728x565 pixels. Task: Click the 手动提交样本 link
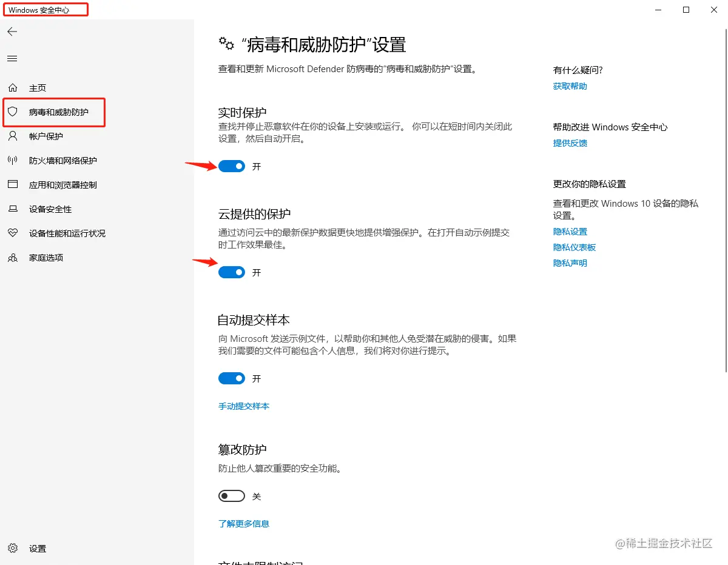pos(244,406)
